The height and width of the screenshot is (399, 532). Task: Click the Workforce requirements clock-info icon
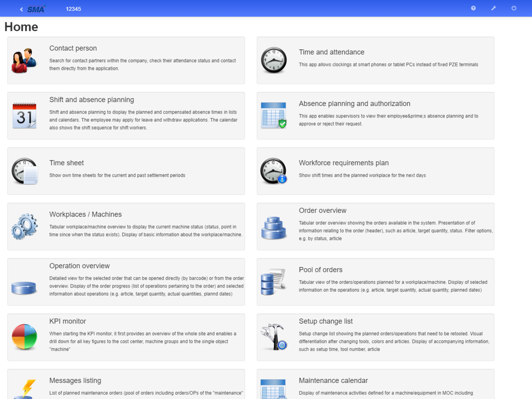273,171
